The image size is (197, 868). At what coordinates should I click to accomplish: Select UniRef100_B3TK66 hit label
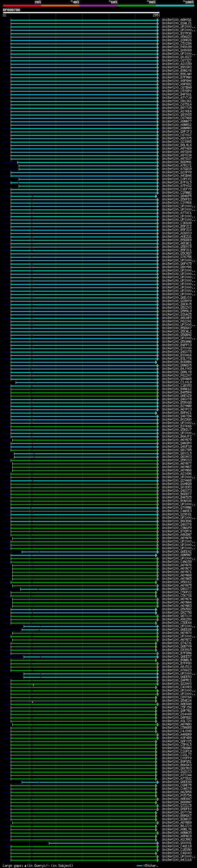(177, 426)
